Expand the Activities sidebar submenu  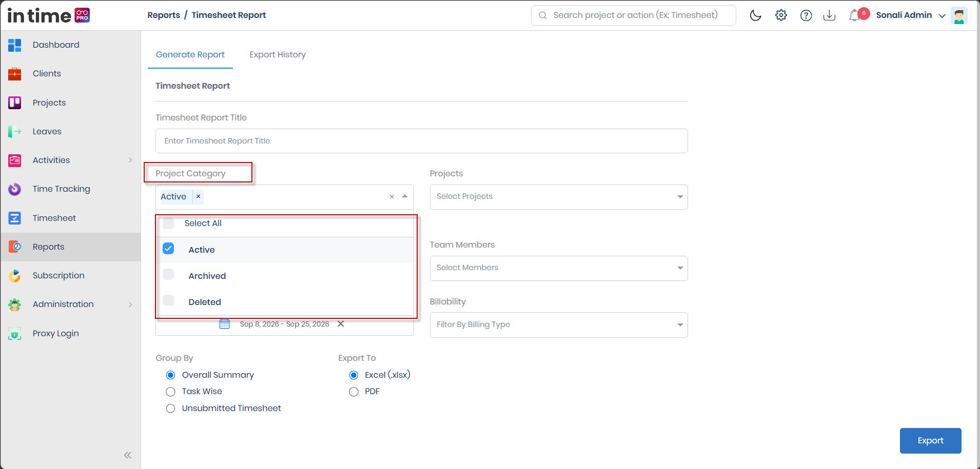click(x=130, y=160)
